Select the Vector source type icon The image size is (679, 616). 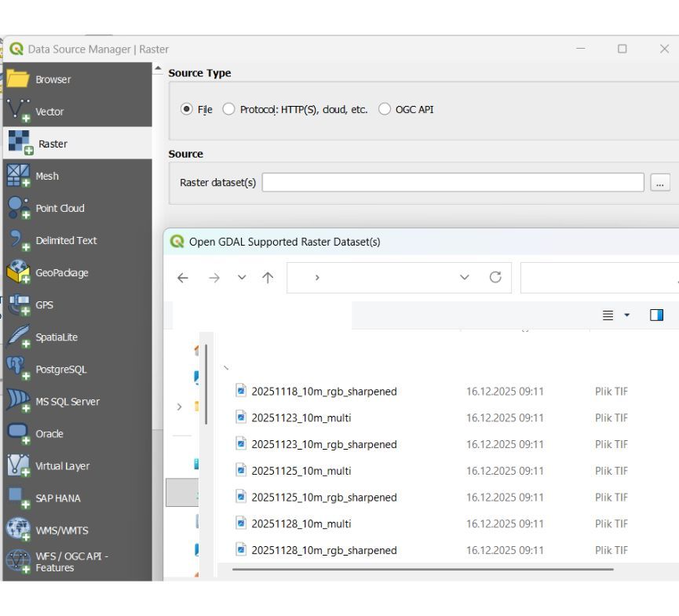19,111
